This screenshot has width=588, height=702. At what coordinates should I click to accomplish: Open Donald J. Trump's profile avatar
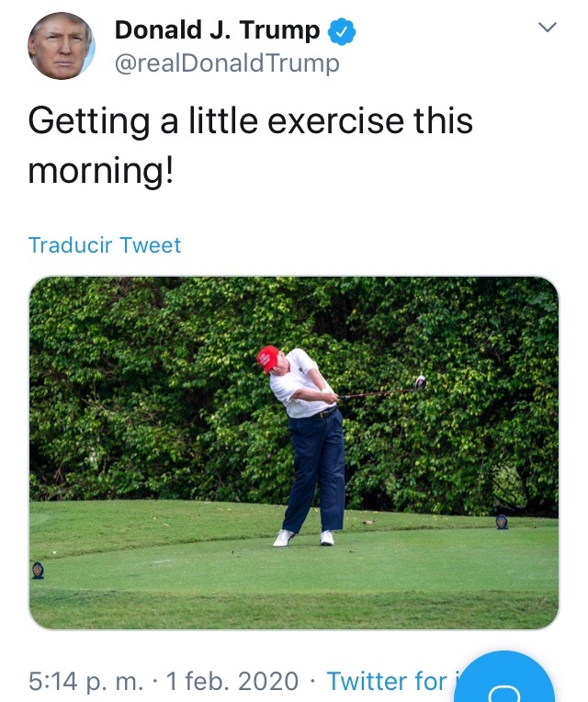tap(62, 46)
